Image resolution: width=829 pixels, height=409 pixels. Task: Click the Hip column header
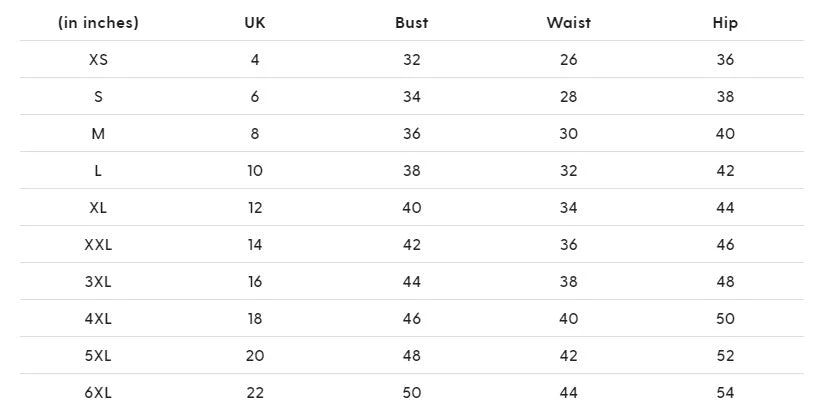pos(725,23)
